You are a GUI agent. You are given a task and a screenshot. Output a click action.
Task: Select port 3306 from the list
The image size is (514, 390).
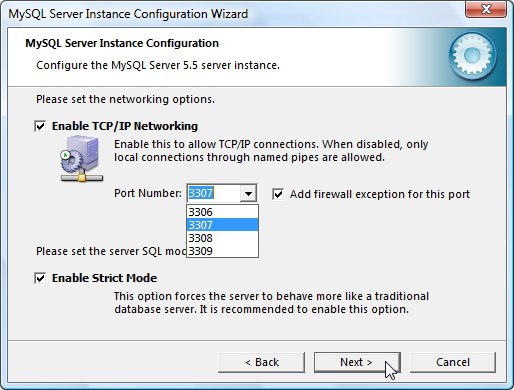coord(222,212)
